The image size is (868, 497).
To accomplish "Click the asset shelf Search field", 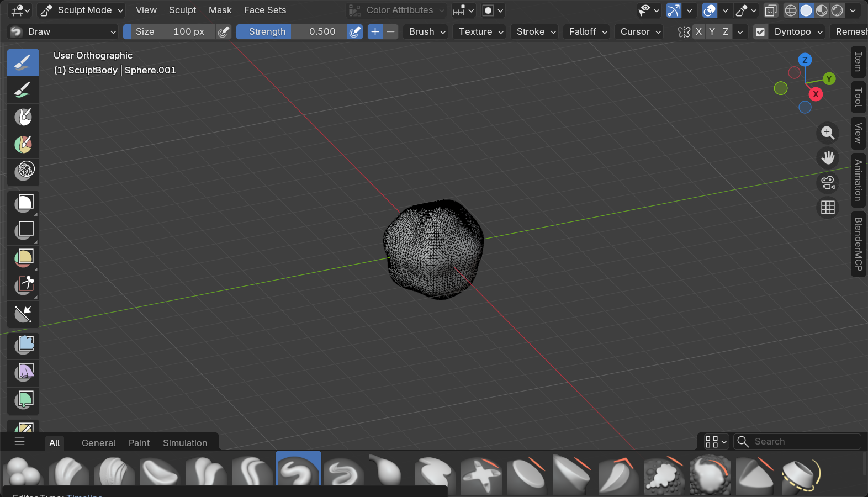I will point(797,442).
